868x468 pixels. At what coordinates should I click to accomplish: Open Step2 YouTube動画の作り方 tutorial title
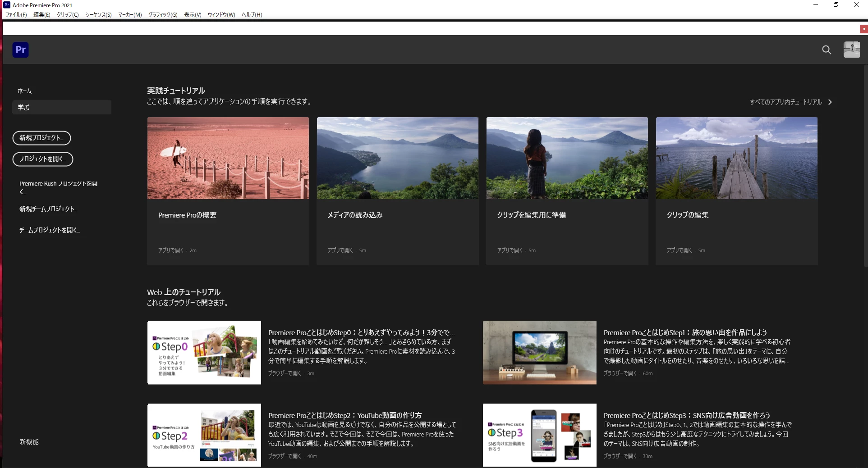[x=345, y=416]
